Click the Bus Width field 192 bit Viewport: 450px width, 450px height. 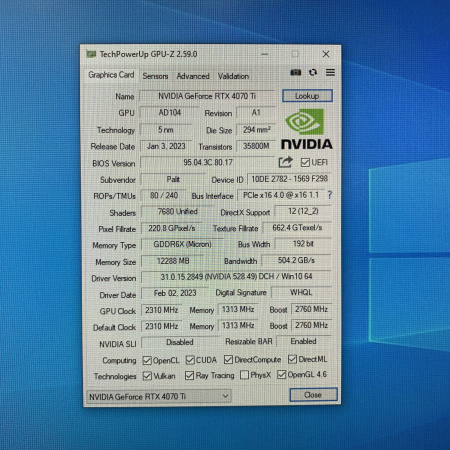tap(303, 244)
